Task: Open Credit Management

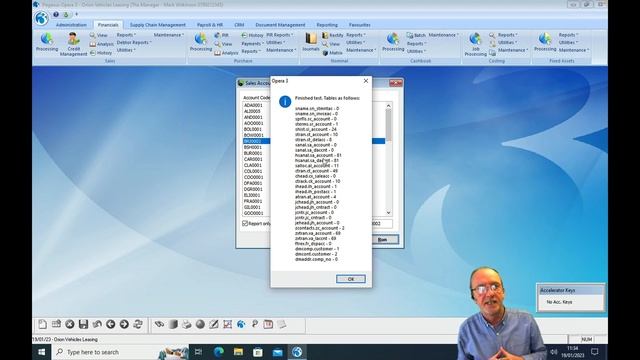Action: point(73,44)
